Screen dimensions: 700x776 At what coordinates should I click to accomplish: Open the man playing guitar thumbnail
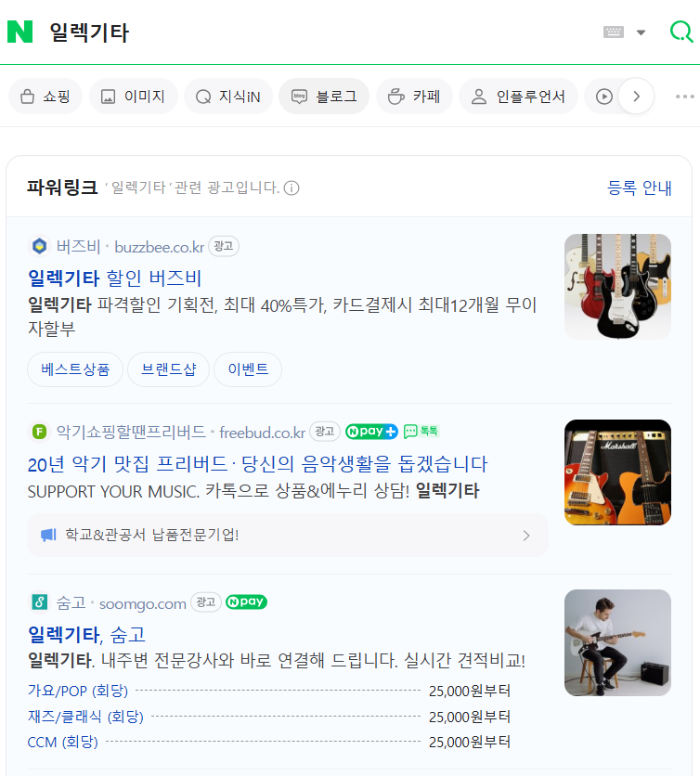[617, 642]
